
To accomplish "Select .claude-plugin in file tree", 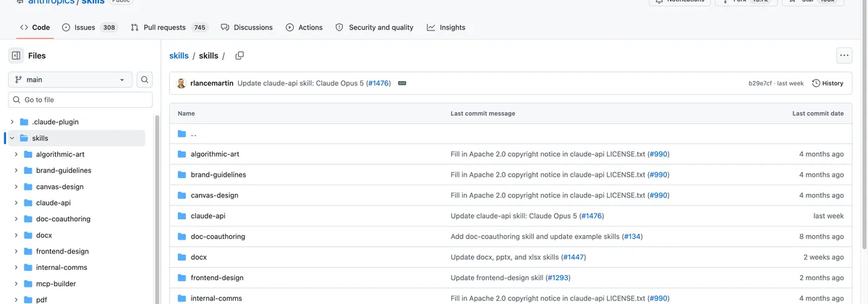I will (55, 122).
